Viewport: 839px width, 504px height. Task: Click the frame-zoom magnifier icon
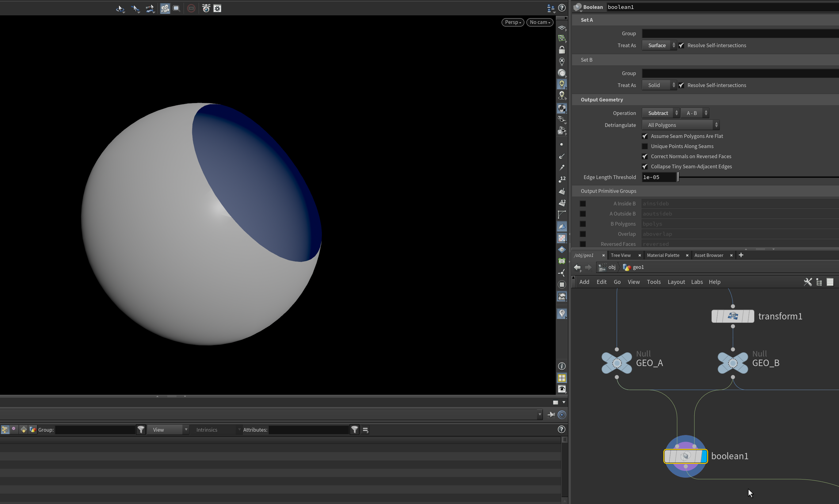coord(176,9)
